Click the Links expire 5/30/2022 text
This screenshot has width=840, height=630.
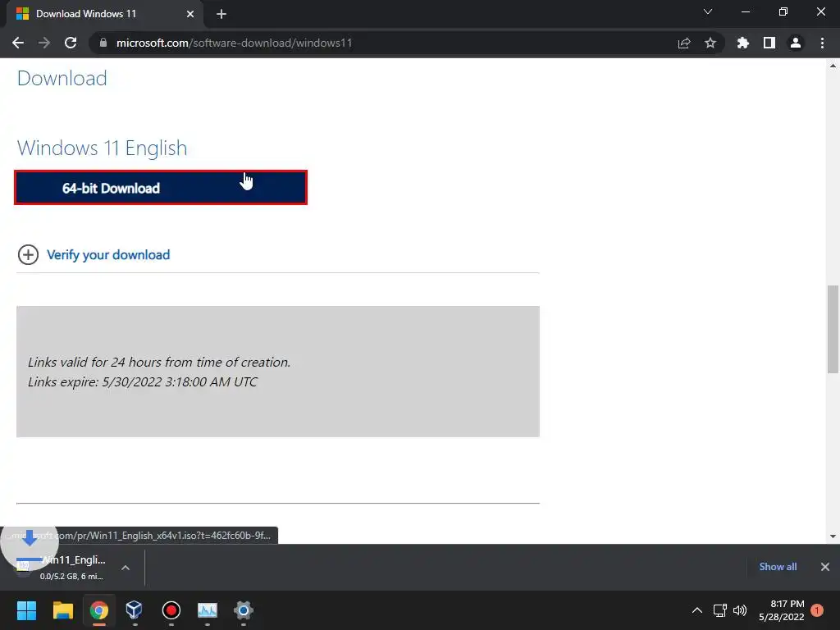coord(143,382)
